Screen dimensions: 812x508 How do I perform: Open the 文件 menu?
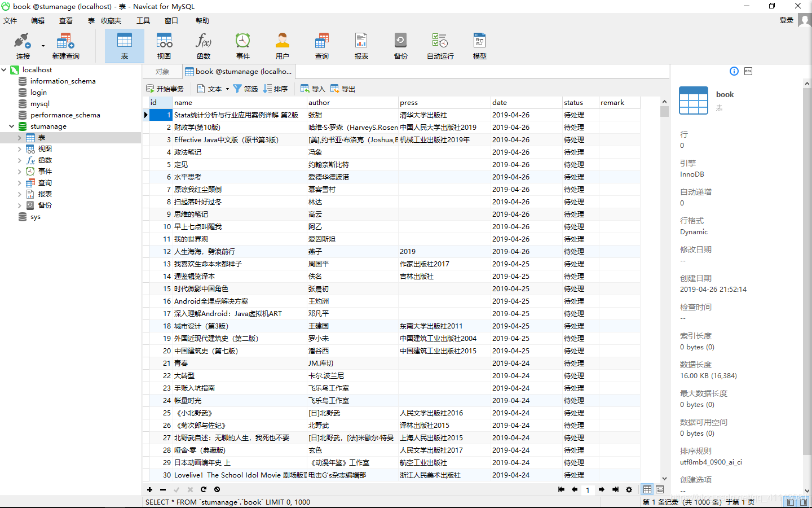point(10,21)
